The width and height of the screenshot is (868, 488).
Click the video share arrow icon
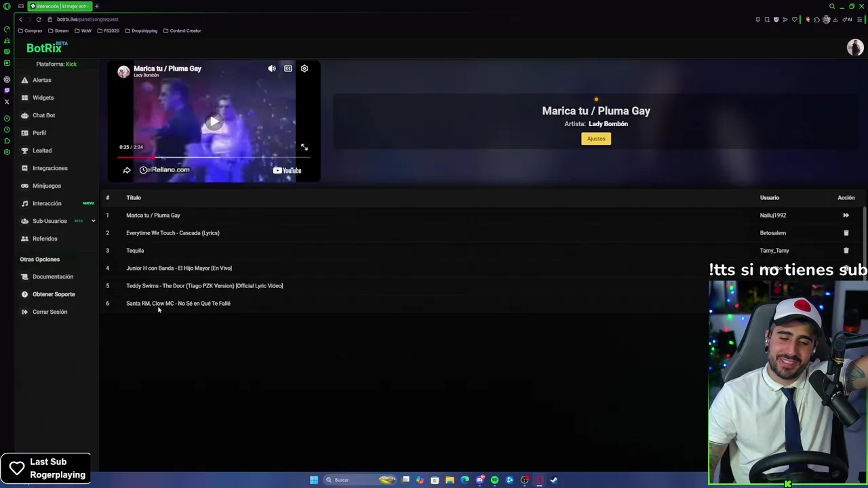pos(127,170)
